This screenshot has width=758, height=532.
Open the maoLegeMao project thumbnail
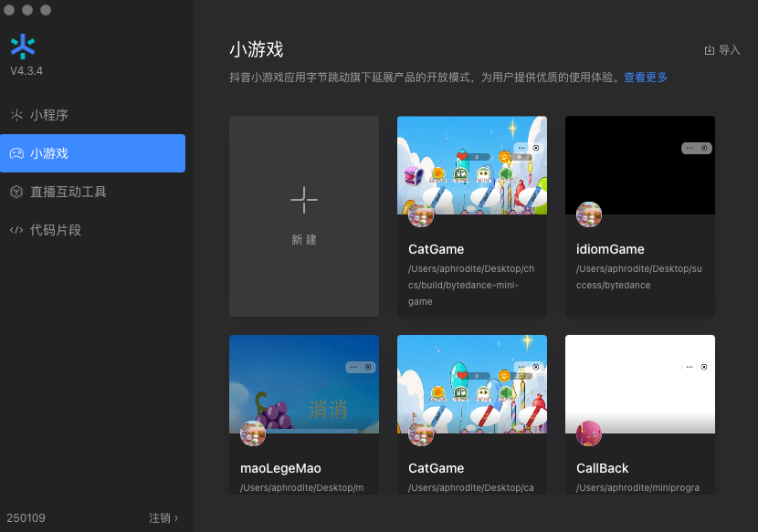[304, 384]
